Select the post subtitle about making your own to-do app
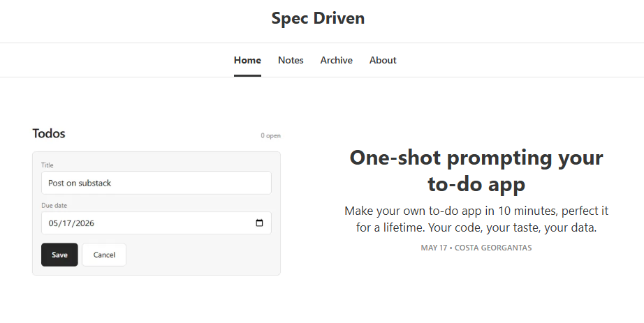This screenshot has width=644, height=323. 476,219
